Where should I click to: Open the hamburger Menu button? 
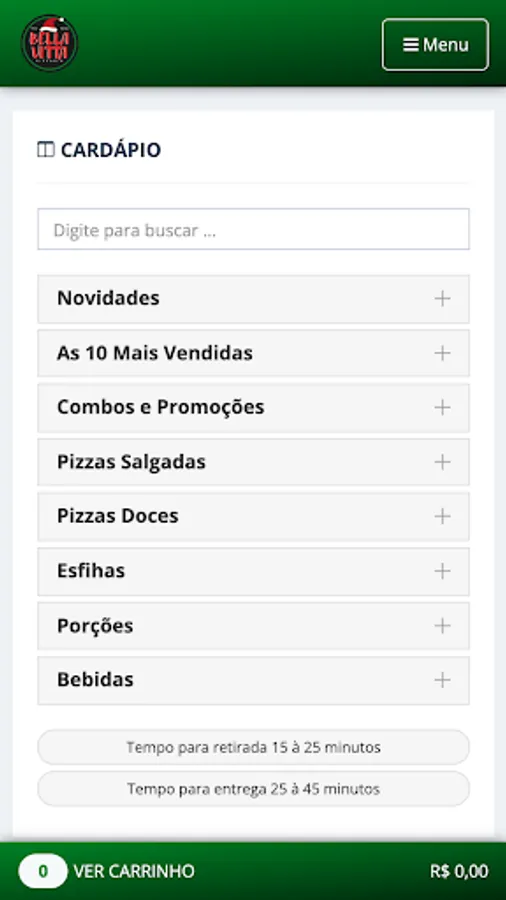[435, 45]
